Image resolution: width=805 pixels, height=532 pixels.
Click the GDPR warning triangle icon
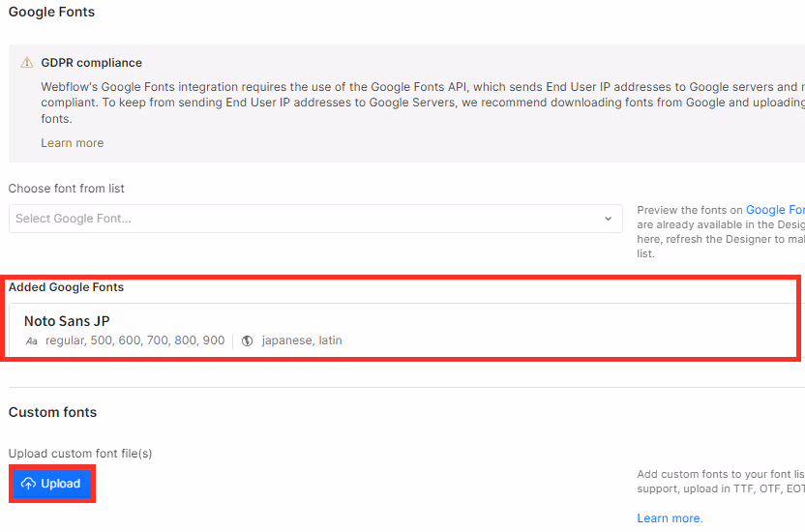(27, 63)
